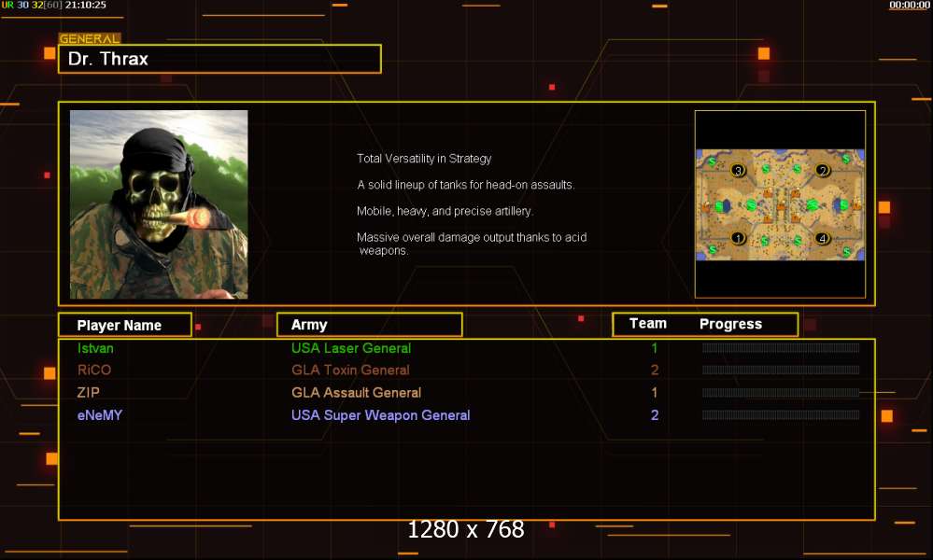Click the 'Massive overall damage output' description
Image resolution: width=933 pixels, height=560 pixels.
(472, 244)
